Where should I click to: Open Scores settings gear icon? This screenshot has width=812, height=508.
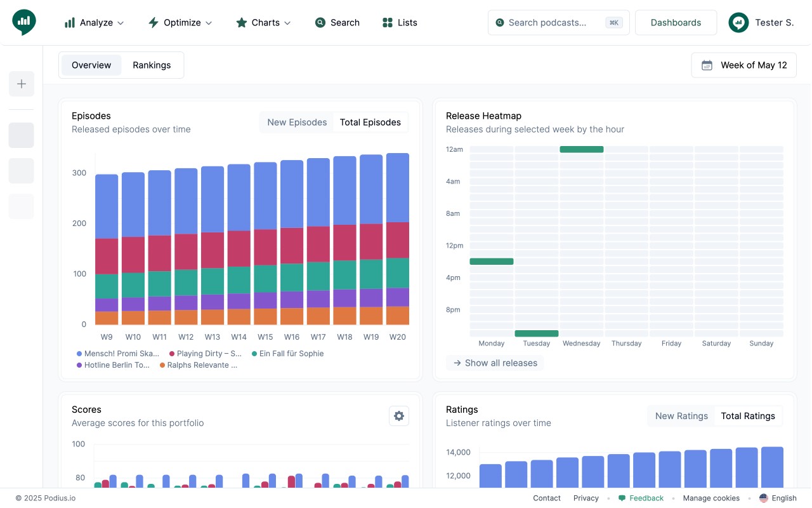399,416
